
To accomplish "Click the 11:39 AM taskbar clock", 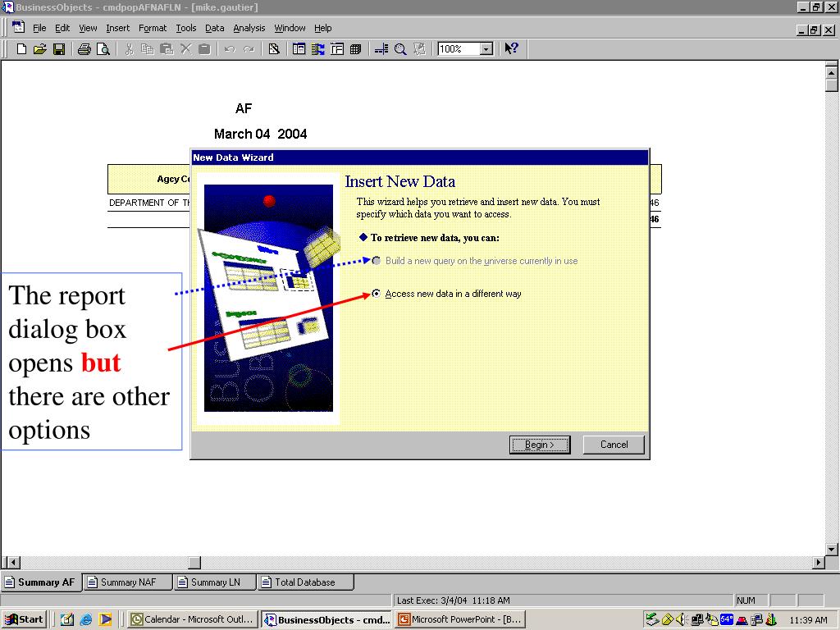I will pyautogui.click(x=808, y=620).
